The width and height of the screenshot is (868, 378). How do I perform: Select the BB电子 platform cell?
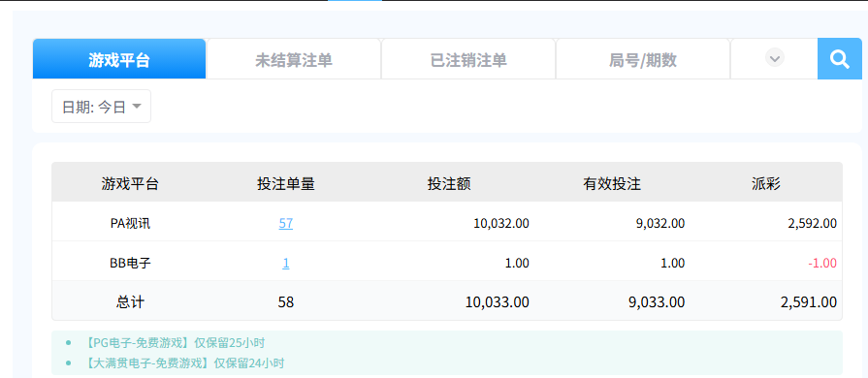pos(130,264)
